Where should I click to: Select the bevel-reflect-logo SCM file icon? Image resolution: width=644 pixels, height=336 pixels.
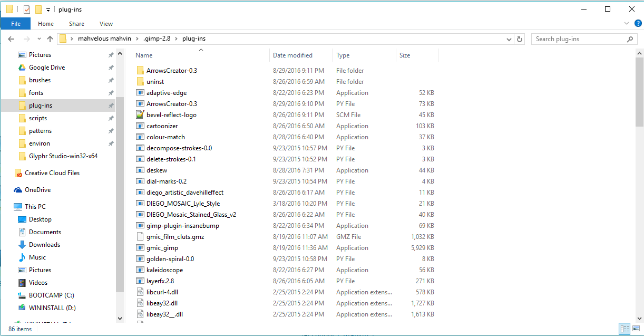point(140,115)
